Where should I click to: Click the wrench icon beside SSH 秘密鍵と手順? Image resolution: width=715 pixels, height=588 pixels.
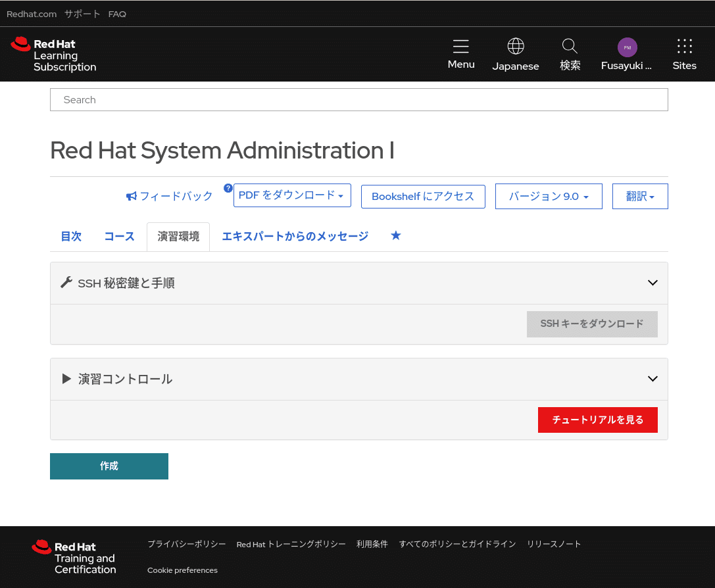pos(66,283)
